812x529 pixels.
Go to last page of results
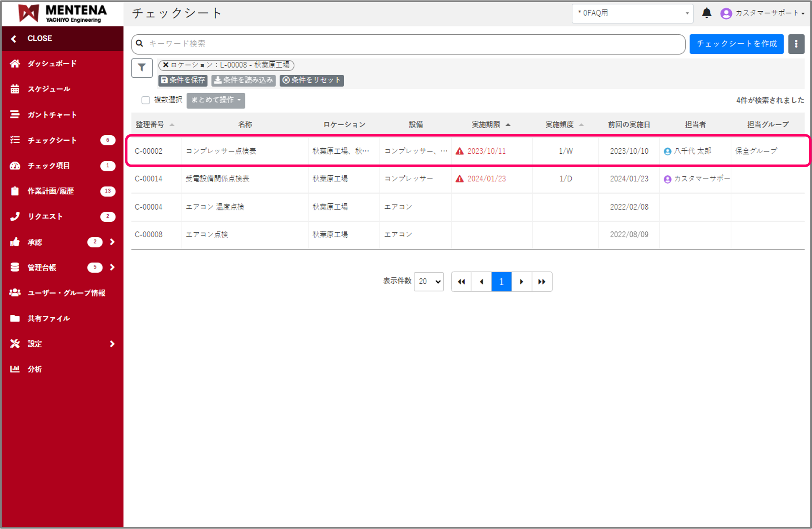[x=542, y=282]
